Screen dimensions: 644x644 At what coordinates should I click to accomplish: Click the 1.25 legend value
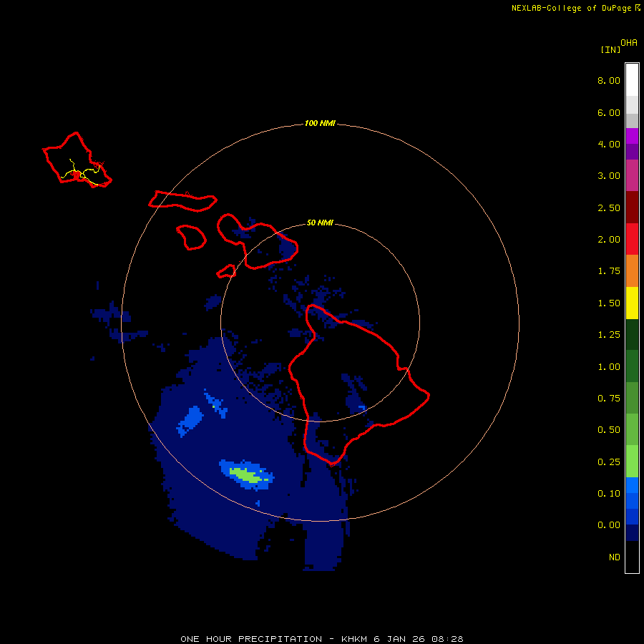click(609, 335)
